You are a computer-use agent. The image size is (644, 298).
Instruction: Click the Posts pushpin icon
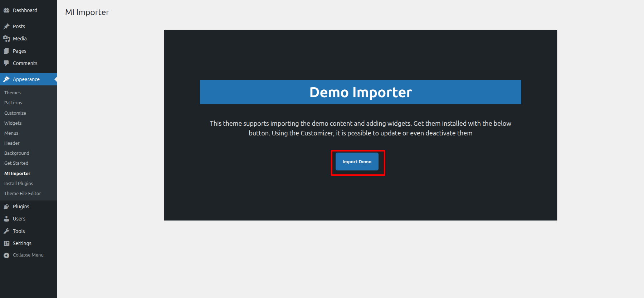click(x=6, y=26)
